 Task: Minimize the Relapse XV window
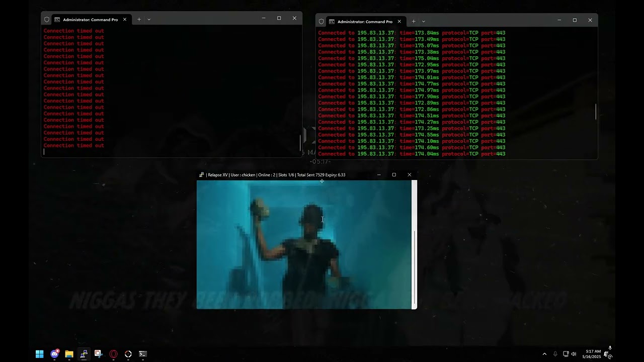coord(379,175)
